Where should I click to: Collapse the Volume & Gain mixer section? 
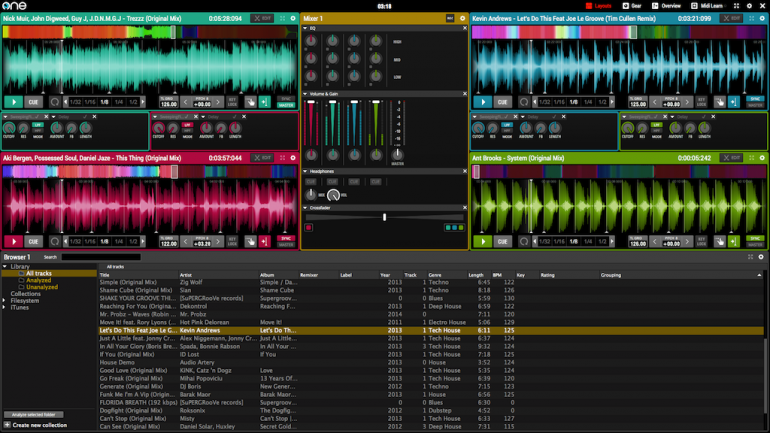tap(305, 93)
